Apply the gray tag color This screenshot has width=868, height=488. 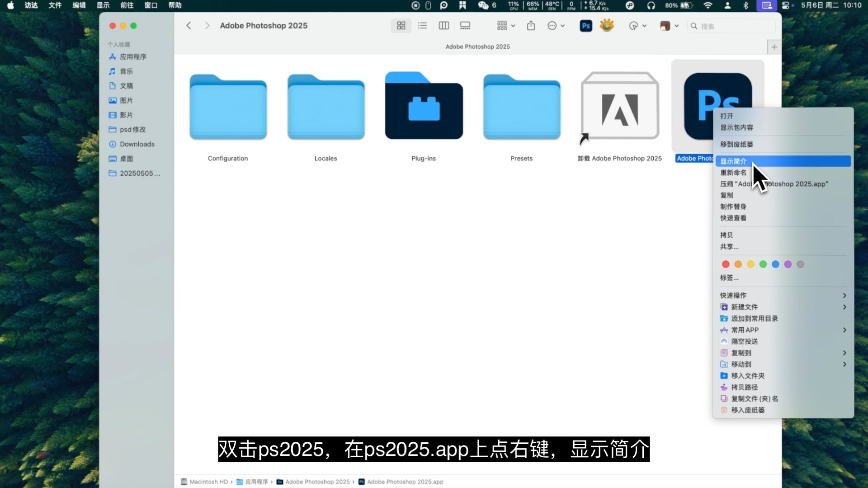[x=800, y=264]
